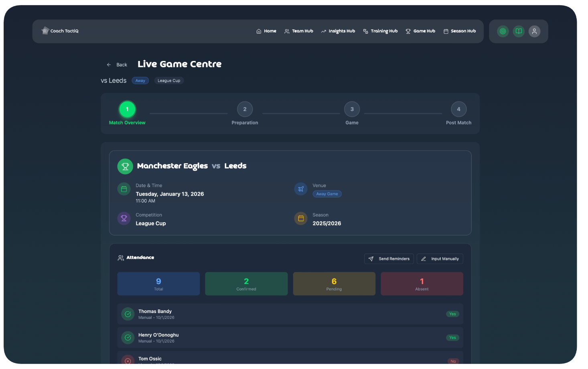Click the 2025/2026 season value

pos(327,223)
